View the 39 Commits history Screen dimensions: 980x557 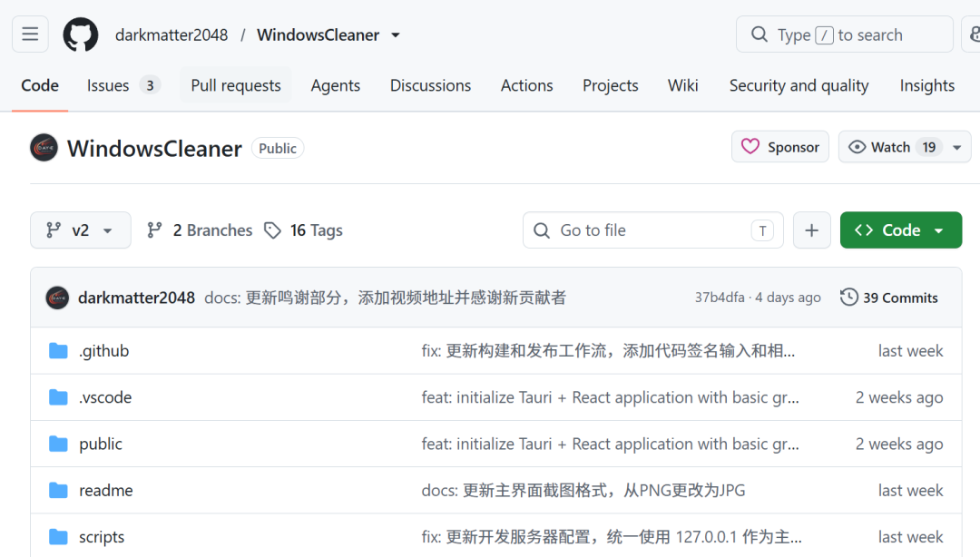(888, 298)
